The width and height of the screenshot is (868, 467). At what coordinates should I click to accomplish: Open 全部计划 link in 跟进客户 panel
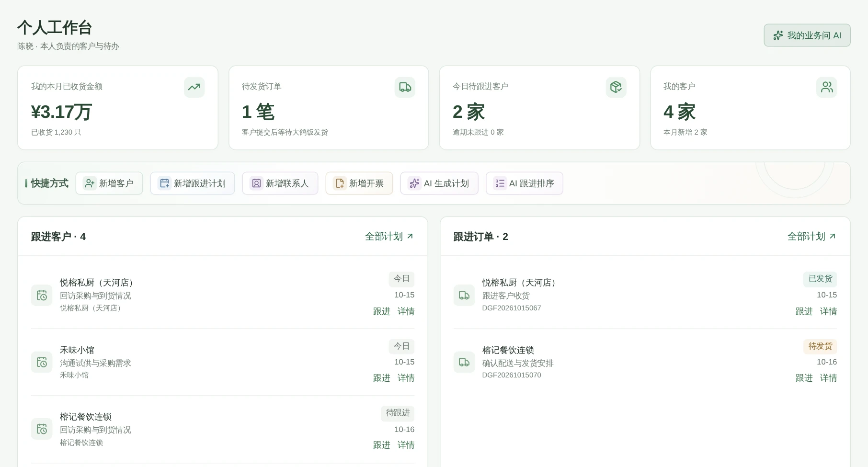click(389, 236)
